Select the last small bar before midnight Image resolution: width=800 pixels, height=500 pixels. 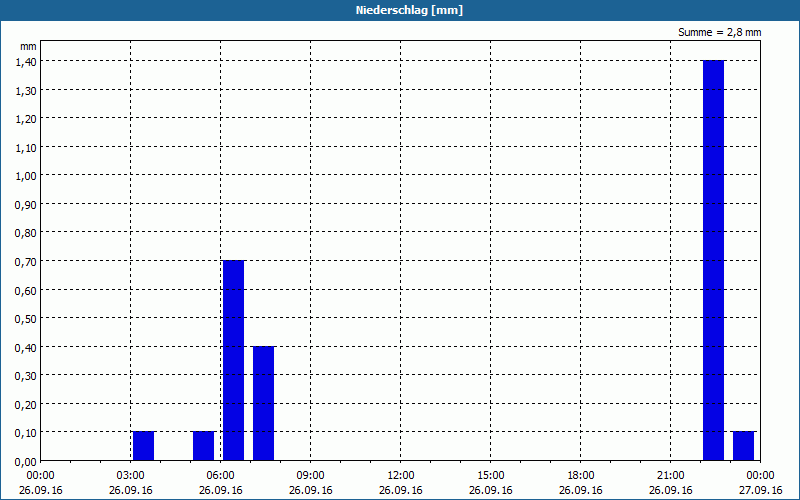[x=743, y=446]
